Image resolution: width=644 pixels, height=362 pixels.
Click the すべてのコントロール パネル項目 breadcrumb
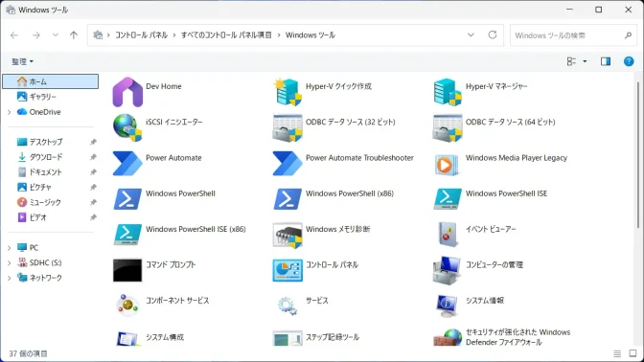coord(226,35)
